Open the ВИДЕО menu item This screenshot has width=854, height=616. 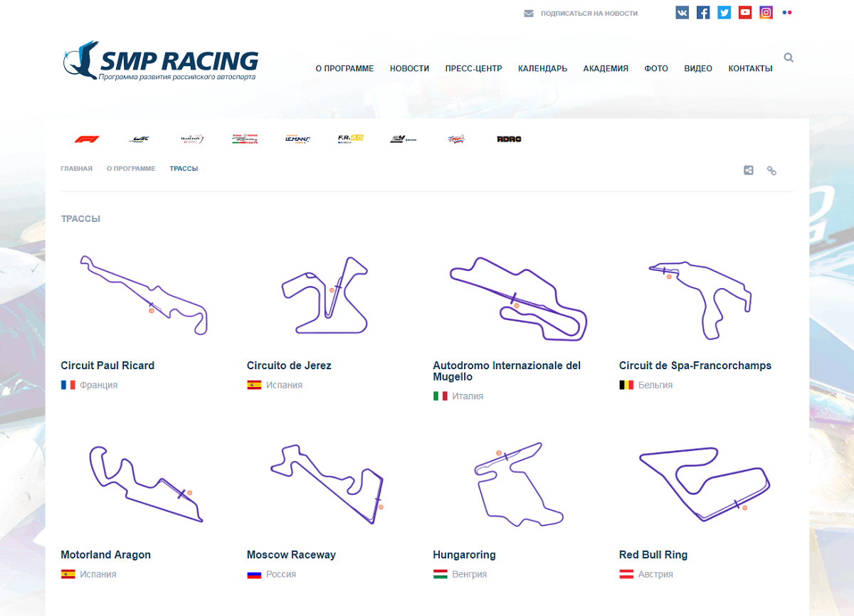(x=698, y=68)
